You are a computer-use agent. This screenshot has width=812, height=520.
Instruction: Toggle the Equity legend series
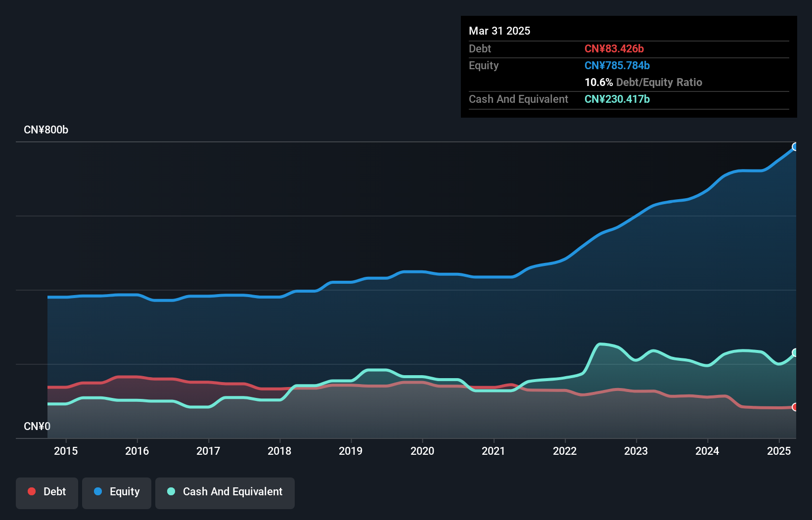[x=117, y=492]
